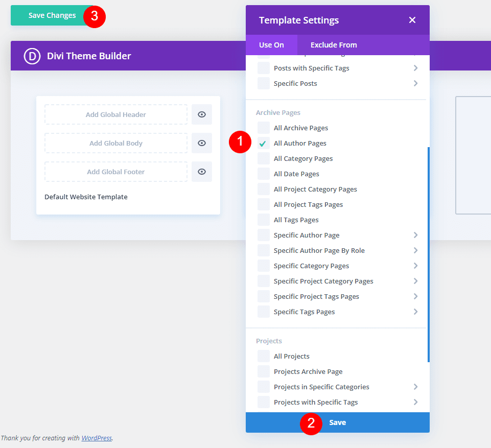
Task: Expand Specific Author Page options
Action: [415, 235]
